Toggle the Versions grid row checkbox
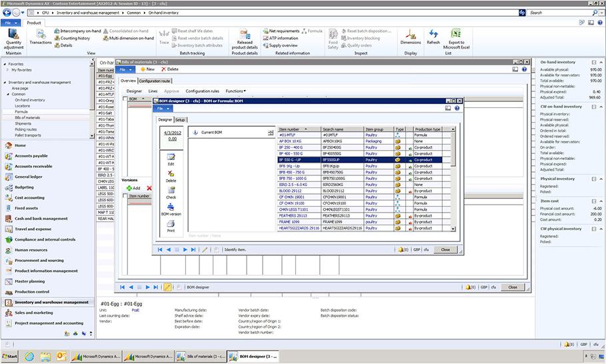The image size is (606, 364). coord(125,196)
